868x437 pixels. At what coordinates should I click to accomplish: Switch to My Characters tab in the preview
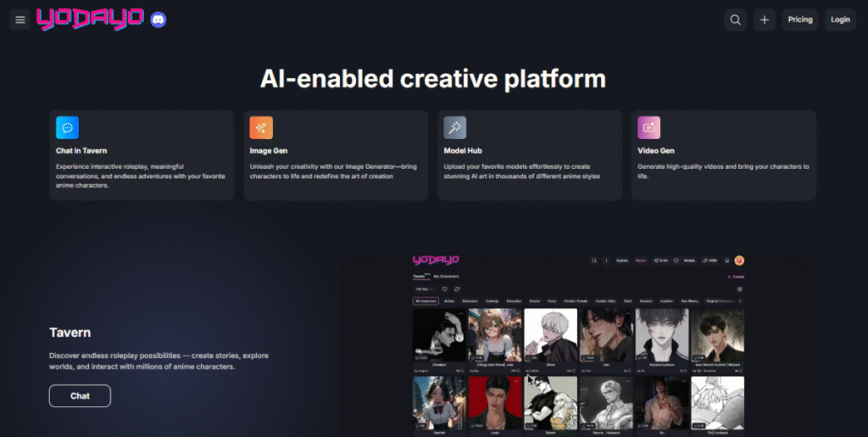(446, 277)
